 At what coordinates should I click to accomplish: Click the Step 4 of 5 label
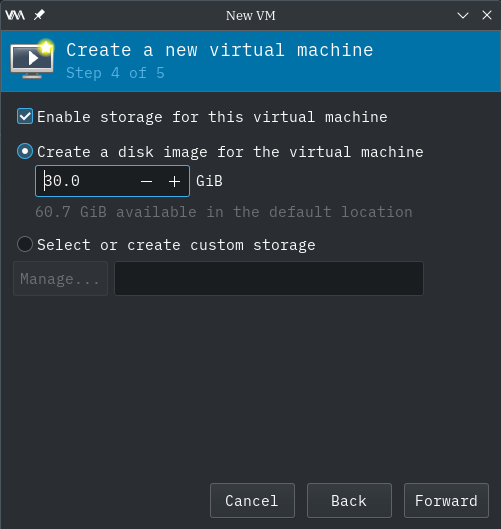pos(115,73)
